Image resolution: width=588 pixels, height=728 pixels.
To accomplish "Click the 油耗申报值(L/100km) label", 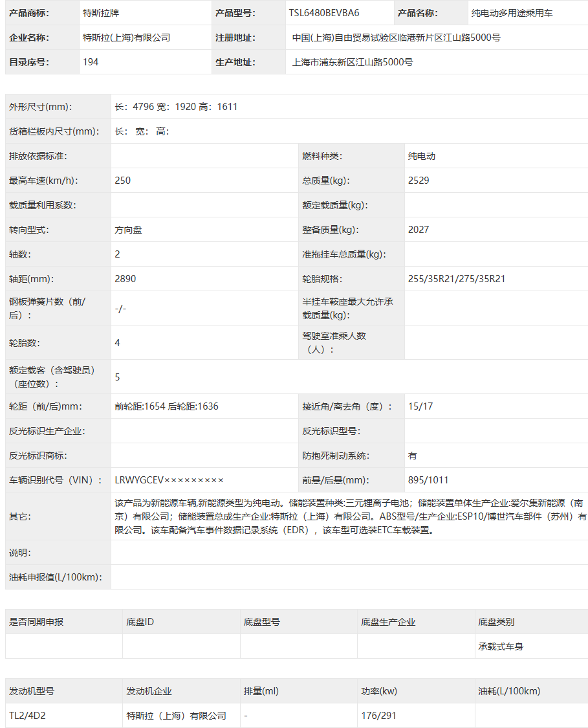I will pyautogui.click(x=56, y=577).
